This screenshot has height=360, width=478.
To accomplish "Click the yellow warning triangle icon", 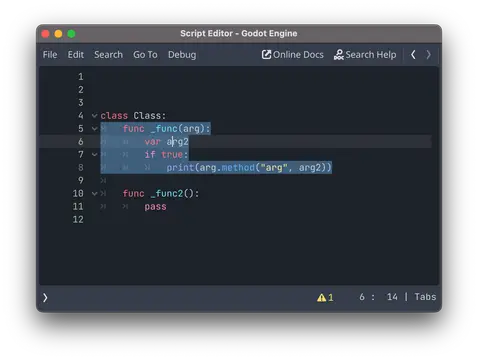I will coord(321,297).
